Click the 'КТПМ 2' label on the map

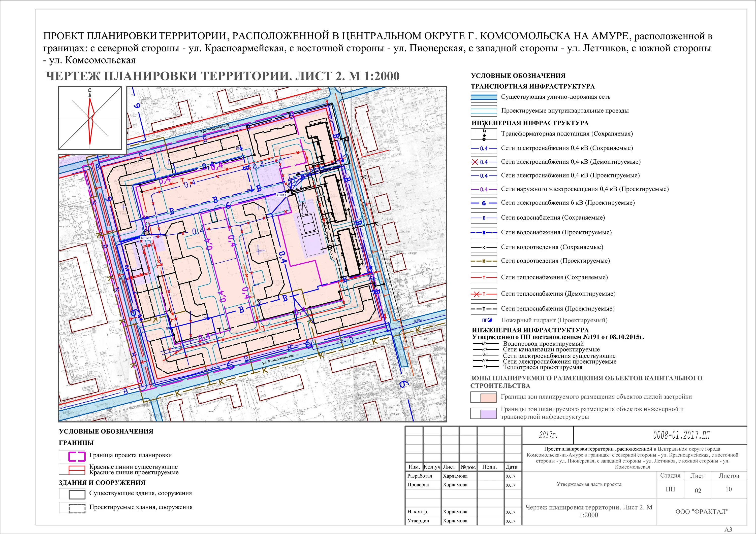(x=146, y=238)
